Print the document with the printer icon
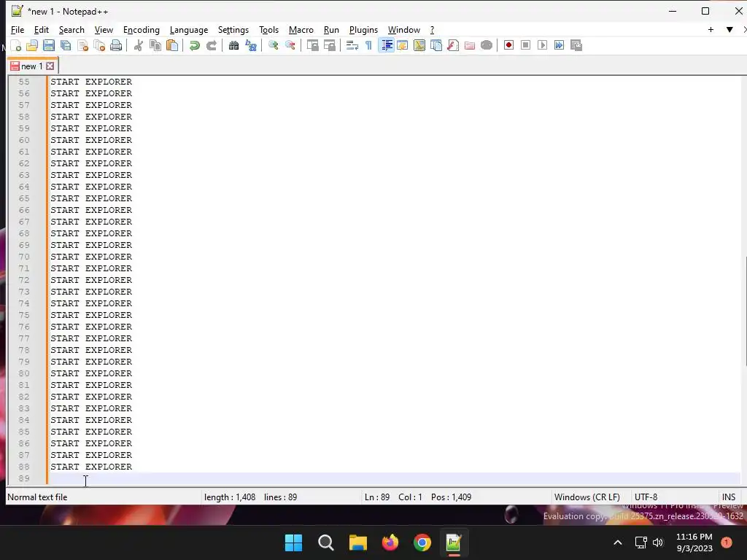747x560 pixels. [x=116, y=45]
